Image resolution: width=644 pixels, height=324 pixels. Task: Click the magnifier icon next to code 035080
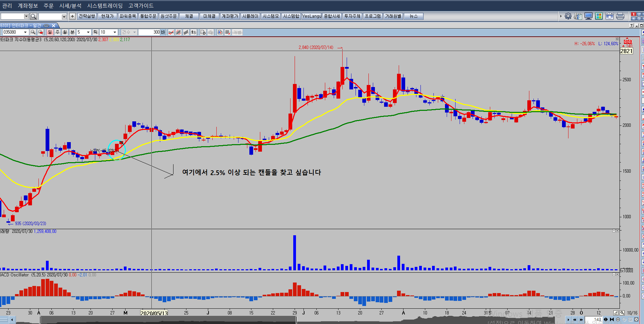click(x=33, y=32)
